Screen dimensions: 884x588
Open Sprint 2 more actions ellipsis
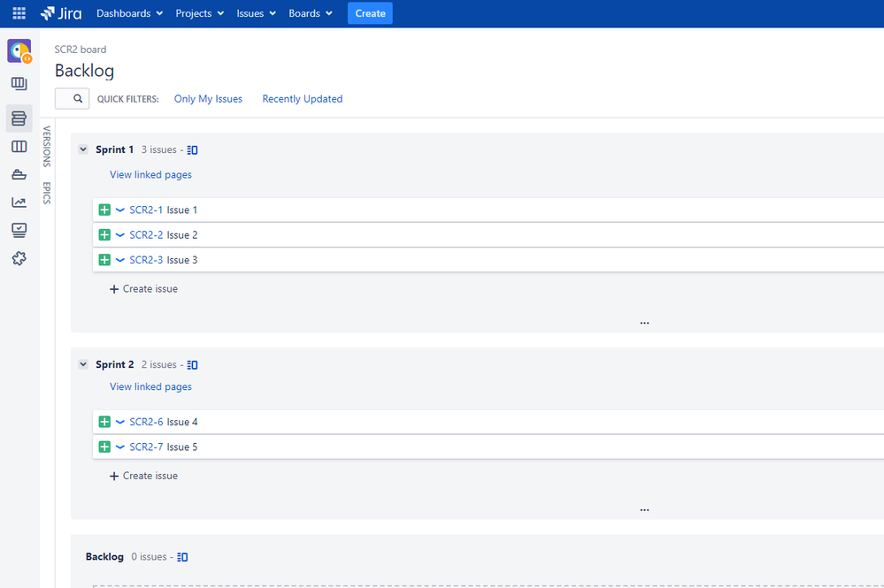(x=644, y=509)
